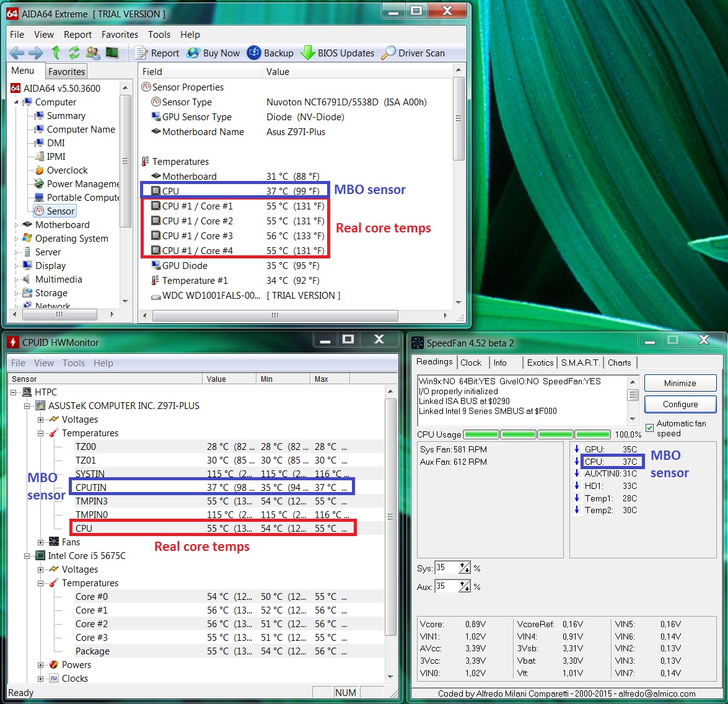Click the AIDA64 Refresh icon
Image resolution: width=728 pixels, height=704 pixels.
(74, 53)
